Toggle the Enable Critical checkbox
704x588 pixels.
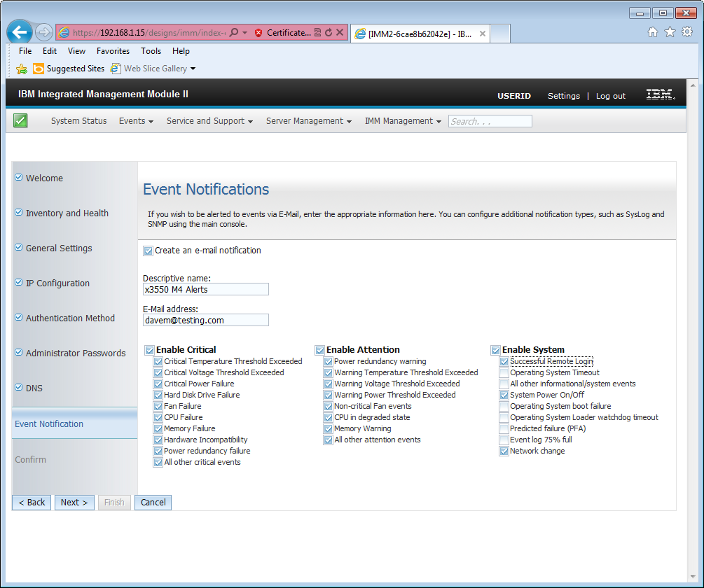click(149, 350)
